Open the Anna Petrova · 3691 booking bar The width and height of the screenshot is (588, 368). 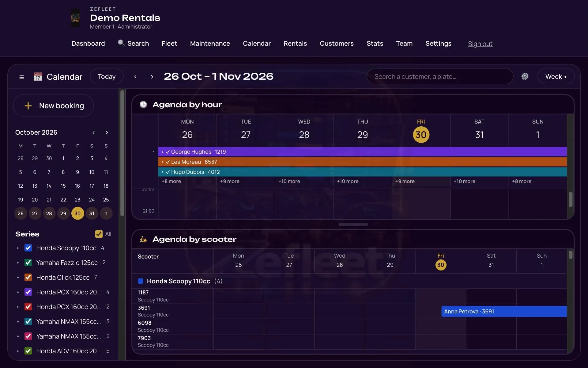point(504,312)
